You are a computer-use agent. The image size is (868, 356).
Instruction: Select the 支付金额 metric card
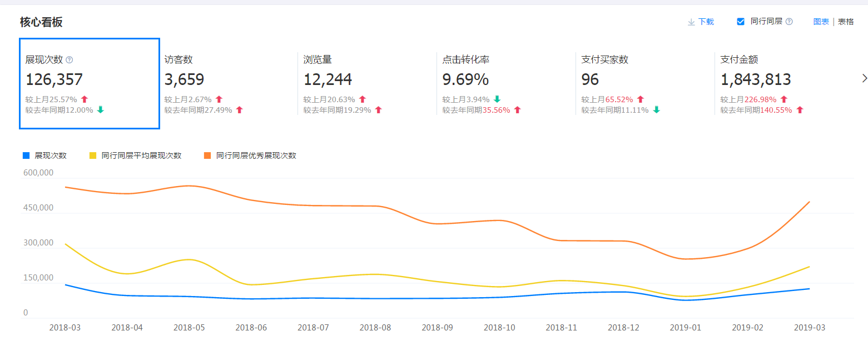point(784,83)
